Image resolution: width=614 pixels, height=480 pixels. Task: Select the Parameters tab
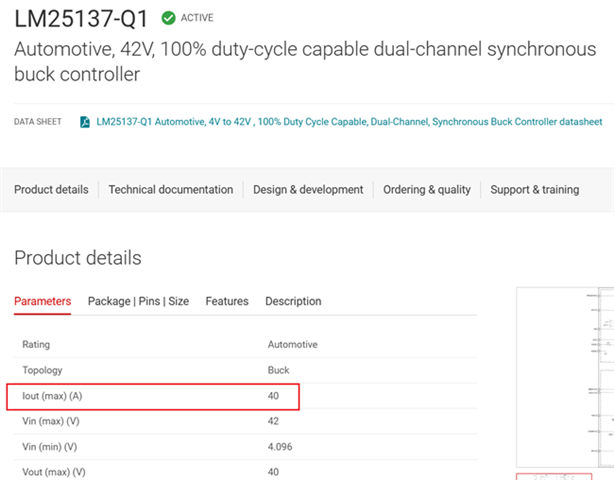click(x=43, y=301)
